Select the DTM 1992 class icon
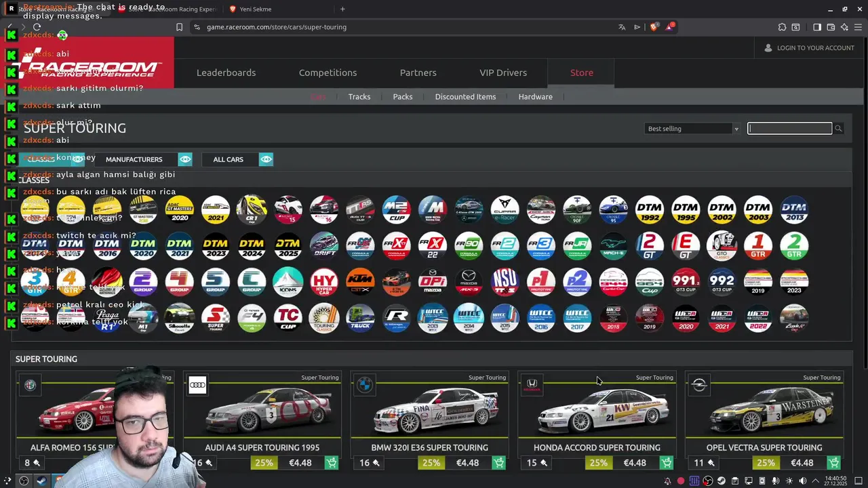Viewport: 868px width, 488px height. coord(650,209)
